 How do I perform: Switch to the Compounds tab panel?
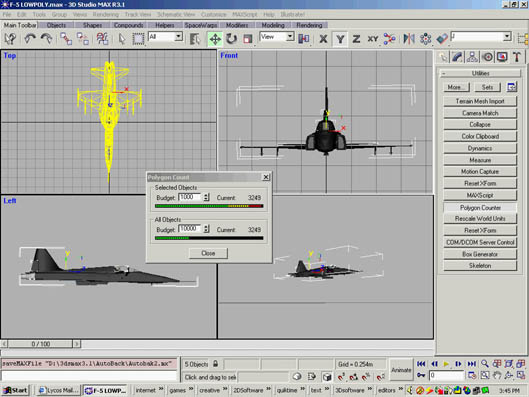point(129,25)
